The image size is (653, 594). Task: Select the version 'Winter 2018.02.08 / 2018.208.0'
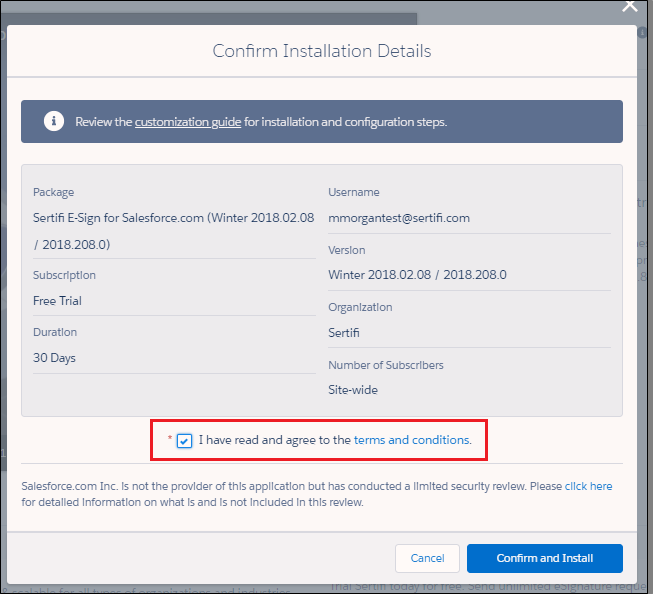(x=417, y=275)
